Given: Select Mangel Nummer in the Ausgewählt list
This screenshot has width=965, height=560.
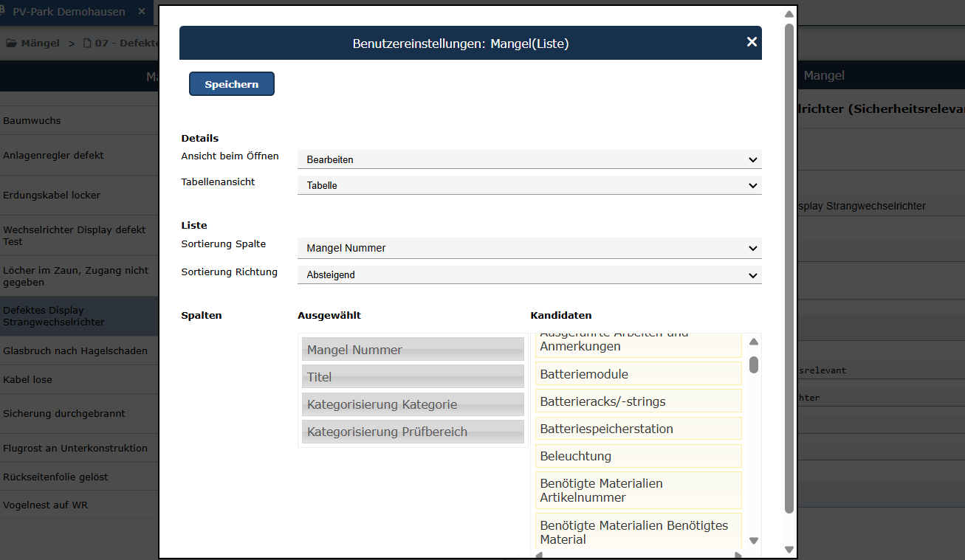Looking at the screenshot, I should [x=413, y=350].
